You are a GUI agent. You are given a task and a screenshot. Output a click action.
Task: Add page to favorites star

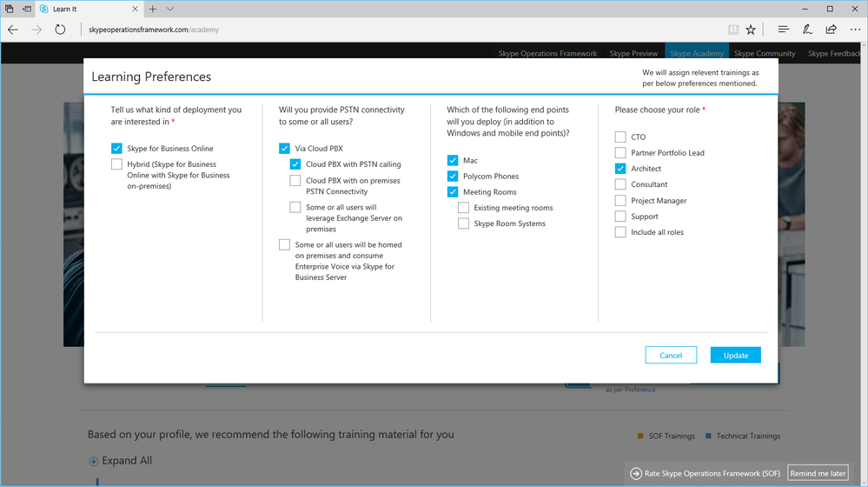[x=751, y=30]
